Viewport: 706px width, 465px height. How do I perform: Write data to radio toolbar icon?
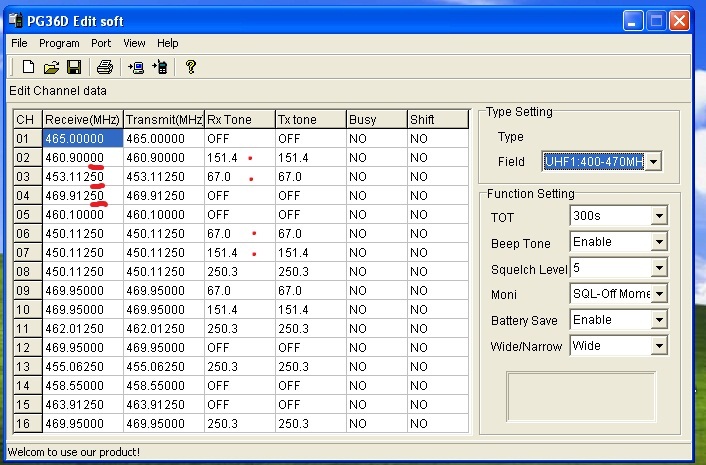pyautogui.click(x=160, y=67)
